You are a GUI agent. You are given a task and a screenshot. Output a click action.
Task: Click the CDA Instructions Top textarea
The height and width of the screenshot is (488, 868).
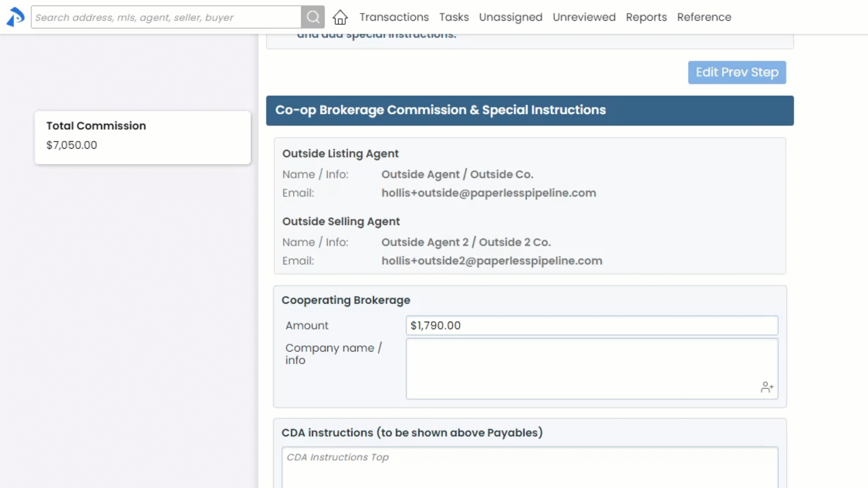[529, 467]
